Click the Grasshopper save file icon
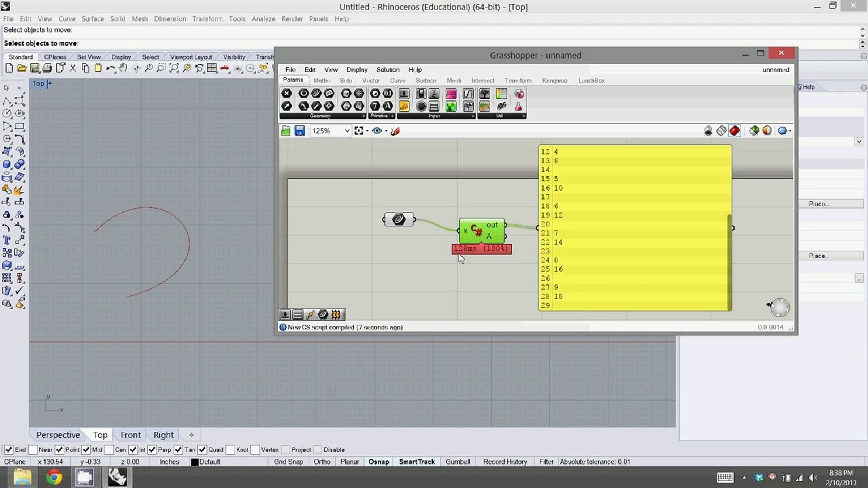Screen dimensions: 868x488 299,131
